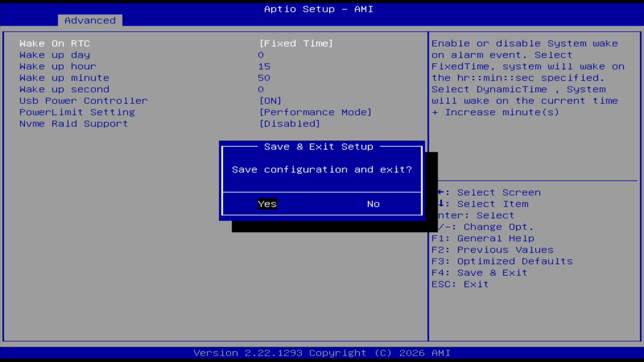Image resolution: width=644 pixels, height=362 pixels.
Task: Click the Save & Exit Setup dialog title
Action: click(319, 147)
